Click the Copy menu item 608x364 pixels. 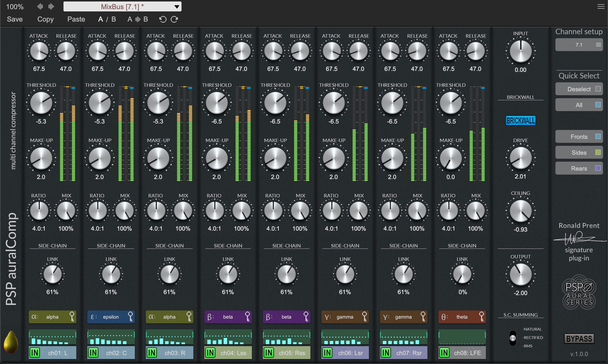pos(45,19)
